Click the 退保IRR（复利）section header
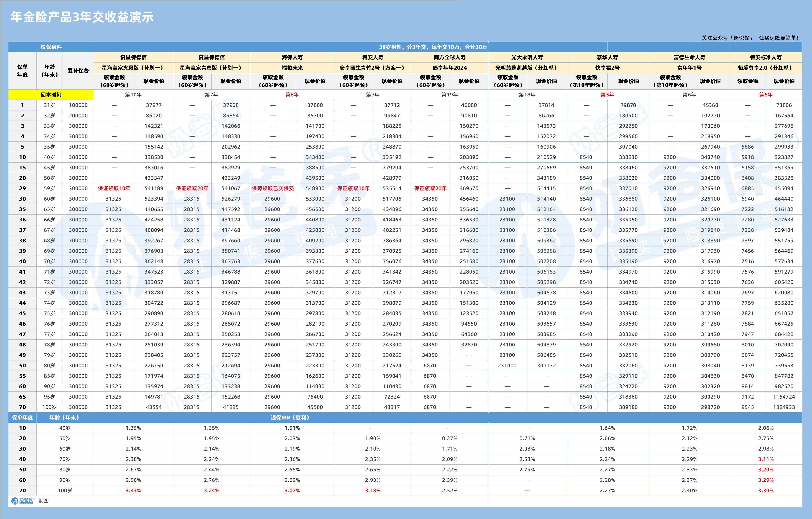The height and width of the screenshot is (519, 812). (290, 418)
